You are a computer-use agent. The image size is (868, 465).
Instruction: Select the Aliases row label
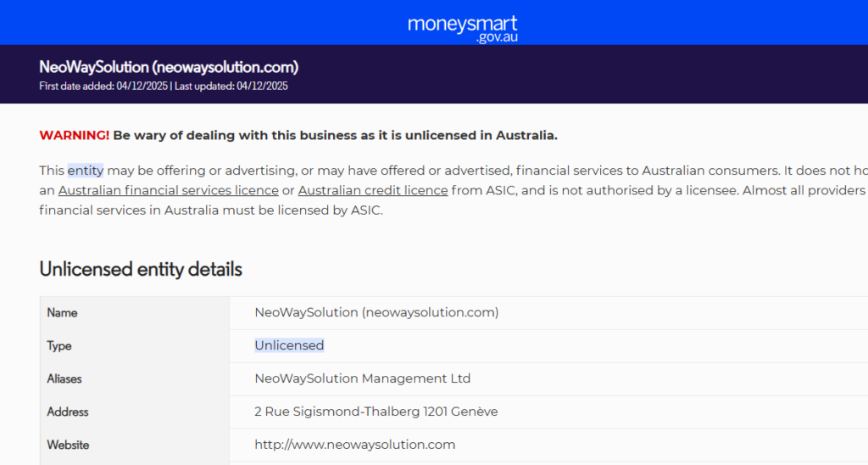(64, 378)
